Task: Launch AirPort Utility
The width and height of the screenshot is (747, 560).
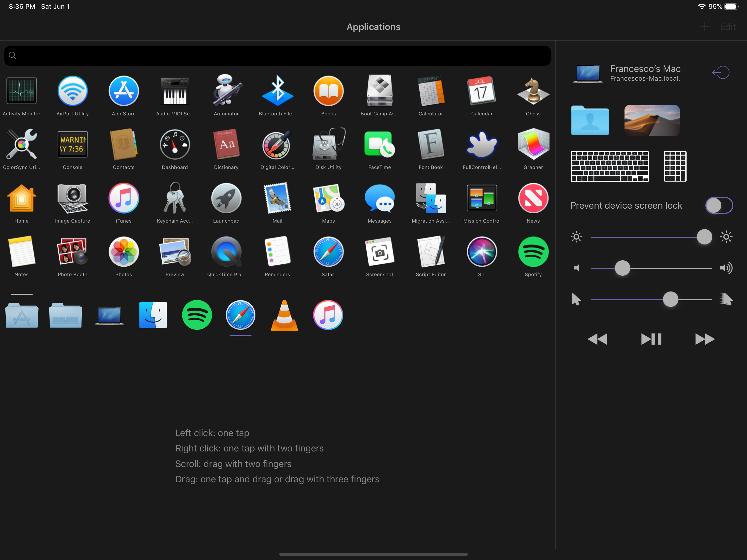Action: pyautogui.click(x=73, y=91)
